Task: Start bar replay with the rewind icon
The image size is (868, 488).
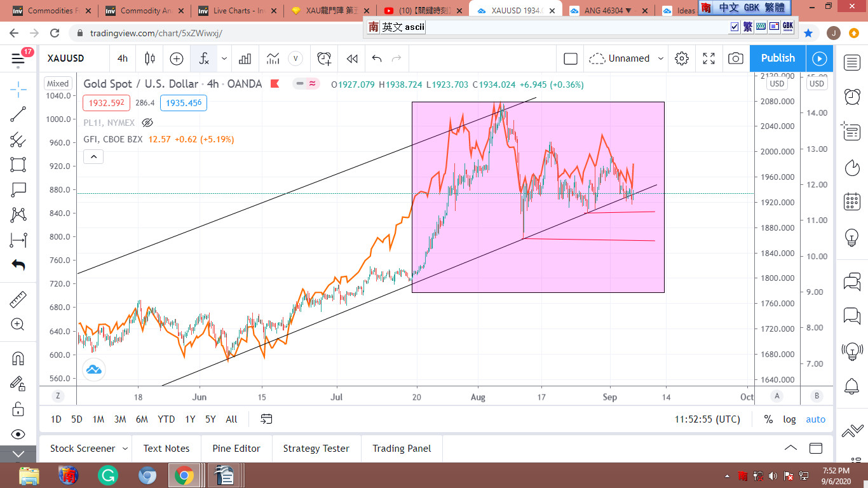Action: tap(352, 58)
